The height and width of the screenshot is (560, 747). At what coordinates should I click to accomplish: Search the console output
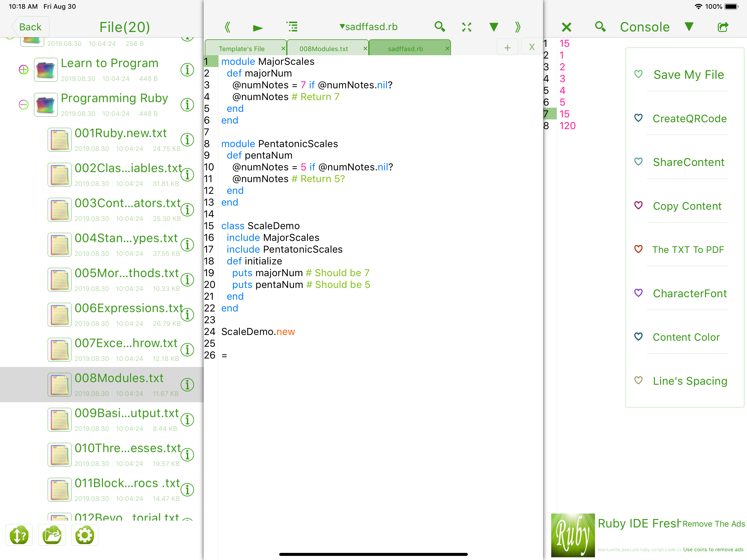click(600, 27)
